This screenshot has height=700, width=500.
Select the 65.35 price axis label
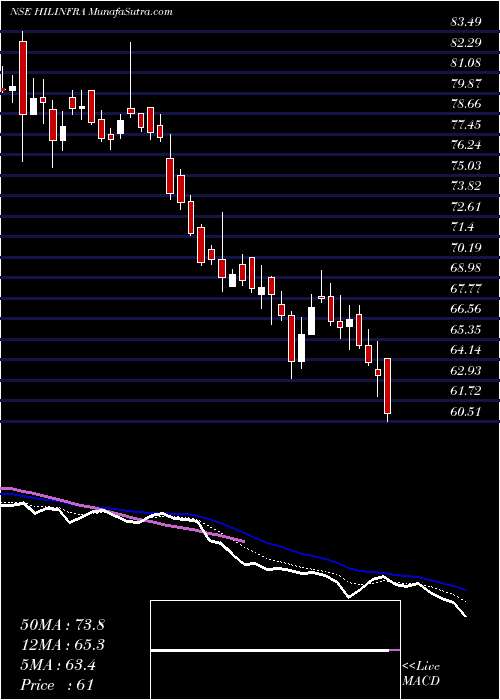click(x=466, y=330)
